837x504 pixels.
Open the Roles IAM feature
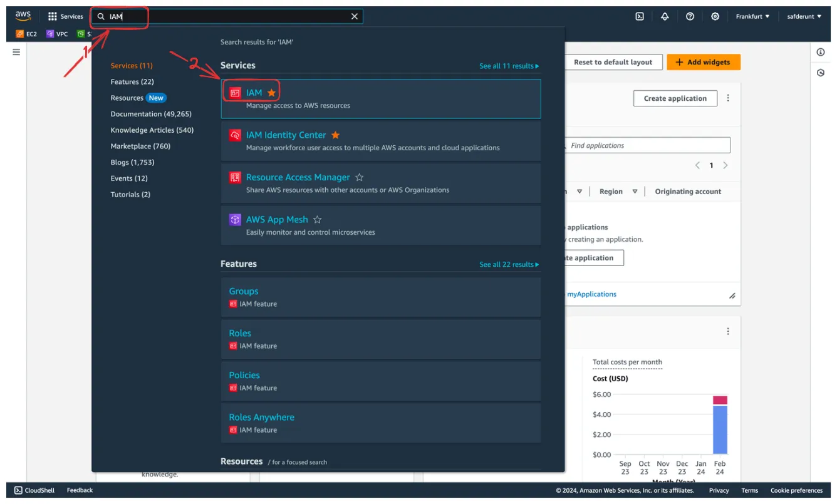point(381,339)
